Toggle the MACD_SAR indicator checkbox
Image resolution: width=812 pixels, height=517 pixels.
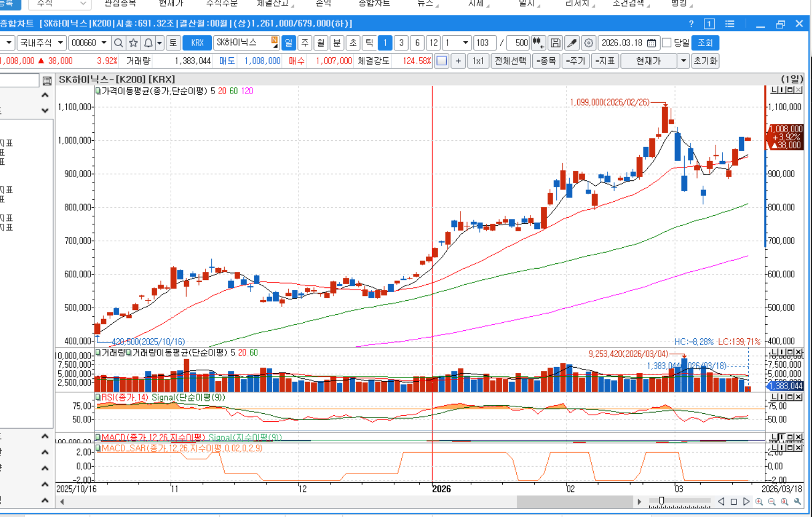(x=98, y=448)
